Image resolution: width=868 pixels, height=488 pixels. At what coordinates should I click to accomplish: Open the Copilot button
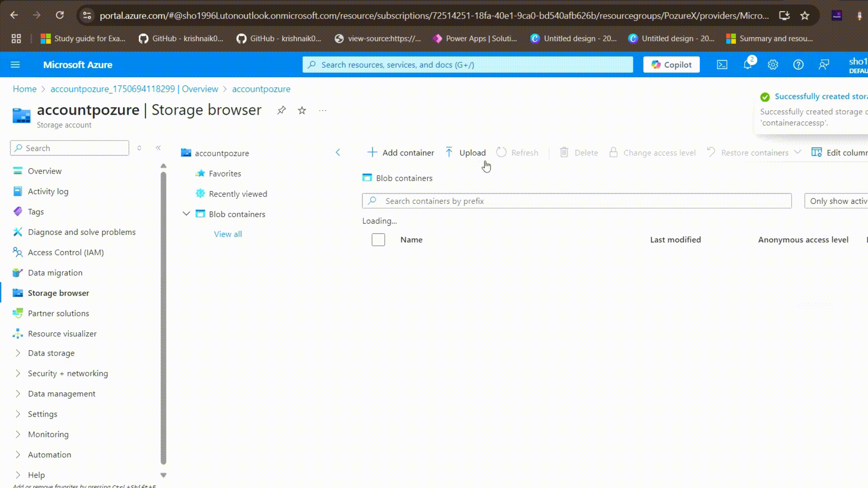[x=671, y=65]
